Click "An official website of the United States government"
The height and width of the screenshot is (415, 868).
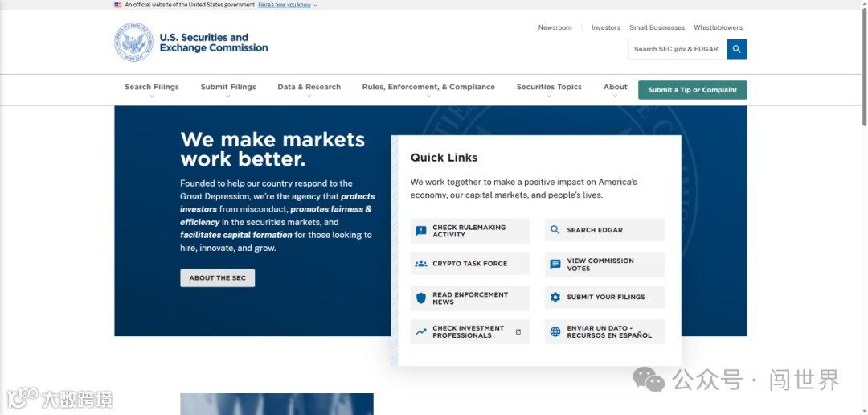click(x=190, y=5)
